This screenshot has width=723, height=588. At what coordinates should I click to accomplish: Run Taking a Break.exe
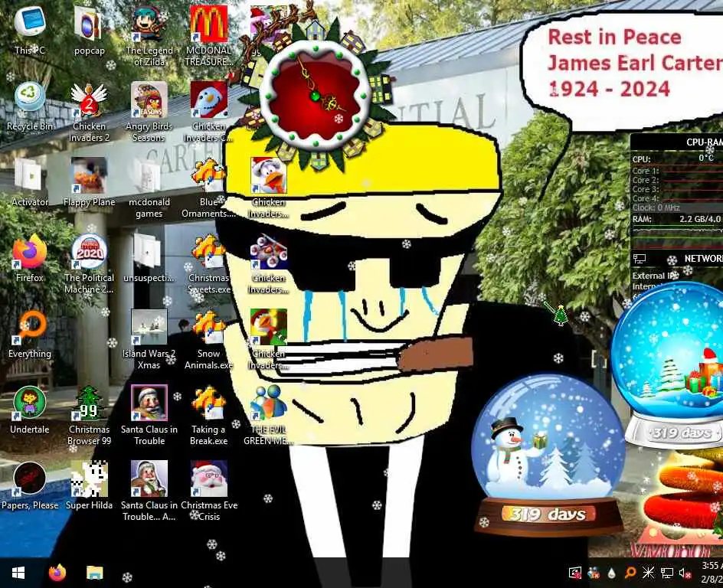(x=209, y=415)
